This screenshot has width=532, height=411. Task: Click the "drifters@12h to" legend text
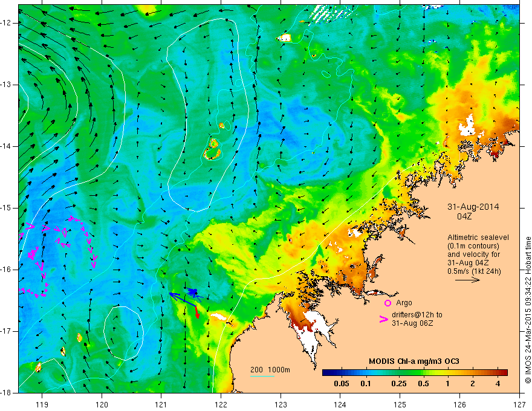tap(417, 315)
